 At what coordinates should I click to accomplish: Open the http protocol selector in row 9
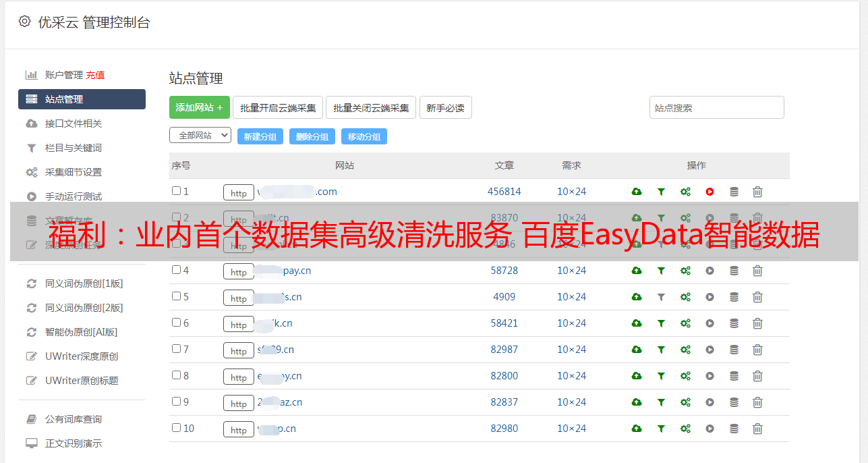(x=239, y=404)
